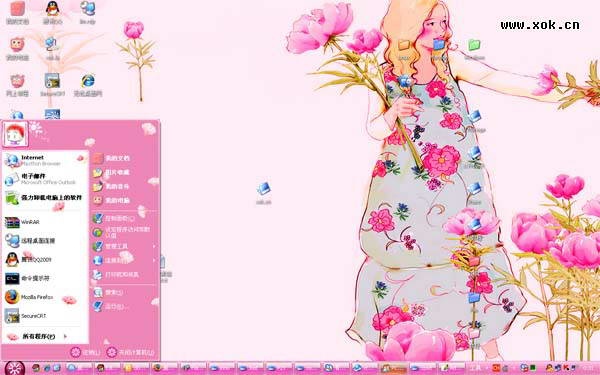
Task: Click the 关闭计算机(U) shut down button
Action: [x=130, y=352]
